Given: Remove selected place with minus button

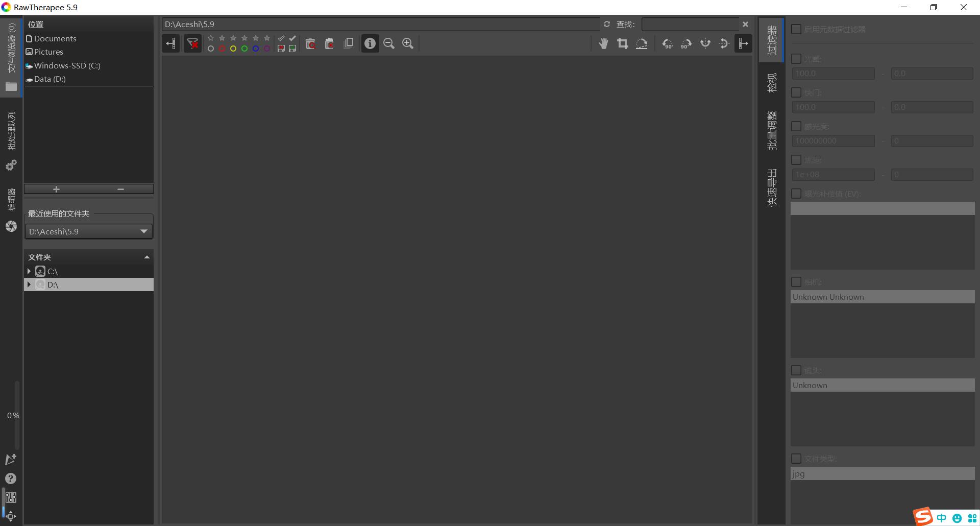Looking at the screenshot, I should click(121, 189).
